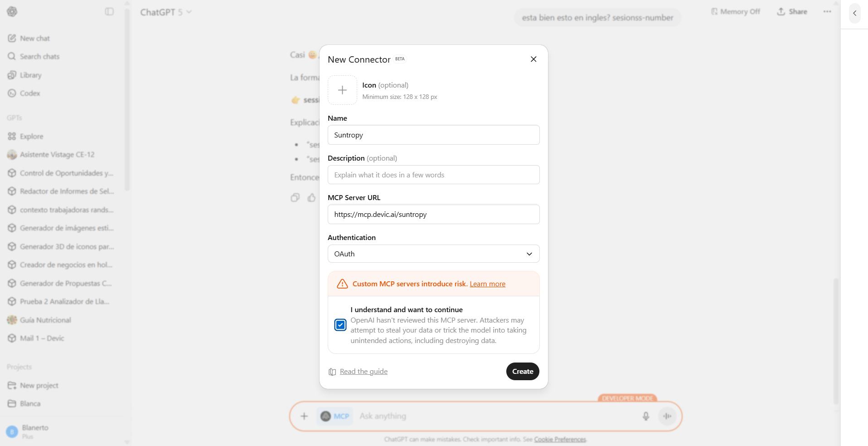Viewport: 868px width, 446px height.
Task: Click the icon upload plus in New Connector
Action: (342, 90)
